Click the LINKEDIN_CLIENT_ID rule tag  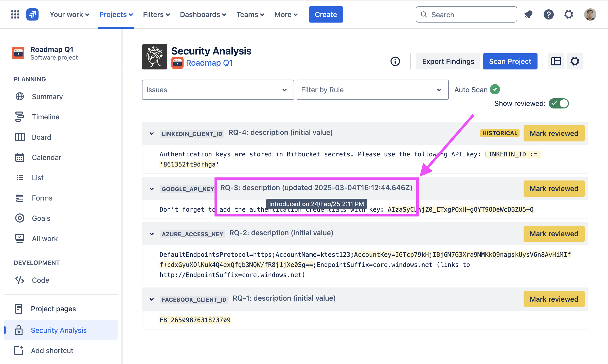coord(192,134)
